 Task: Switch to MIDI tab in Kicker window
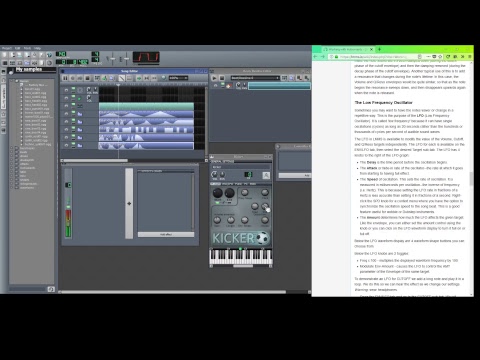[x=253, y=184]
